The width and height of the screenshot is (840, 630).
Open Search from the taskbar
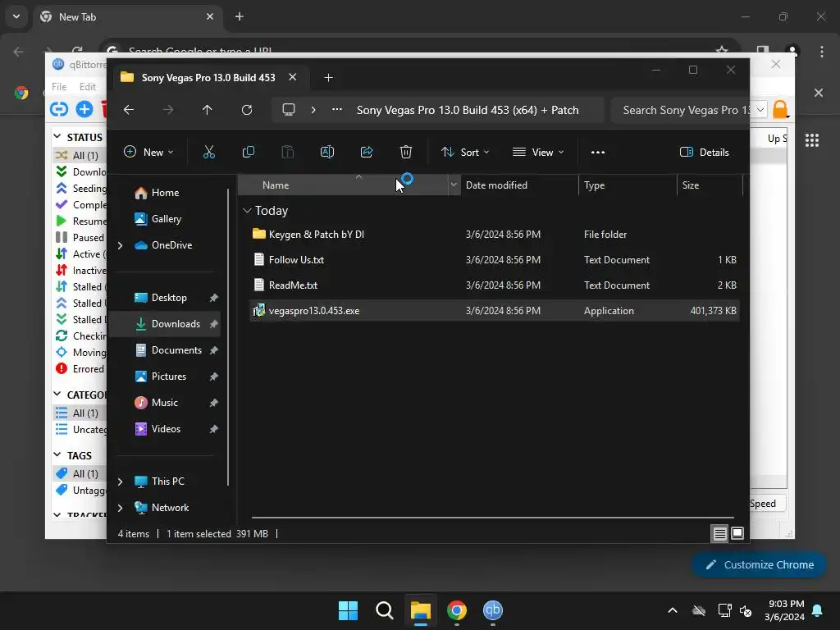(x=385, y=610)
